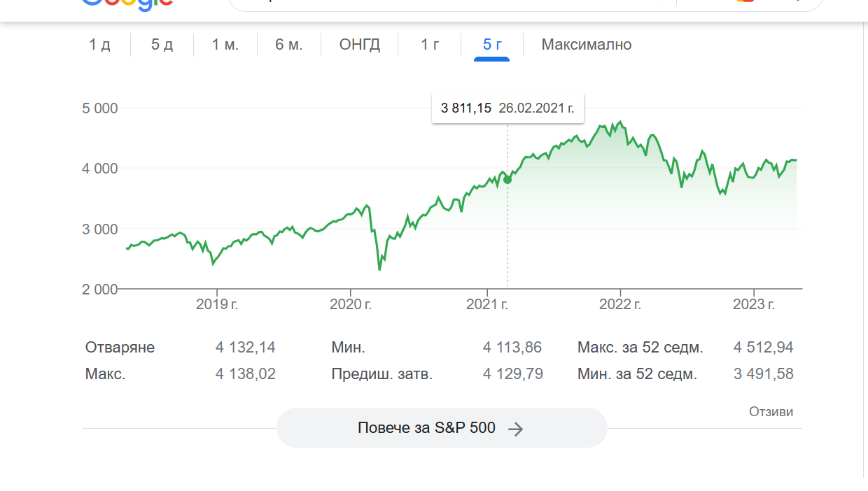Click the Отваряне value 4 132,14
Image resolution: width=868 pixels, height=491 pixels.
click(245, 348)
